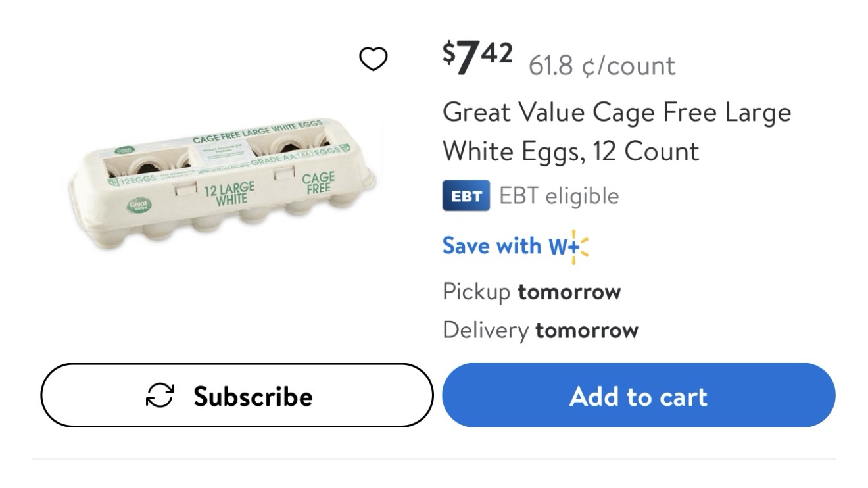The width and height of the screenshot is (868, 488).
Task: Click the green CAGE FREE carton label
Action: (318, 182)
